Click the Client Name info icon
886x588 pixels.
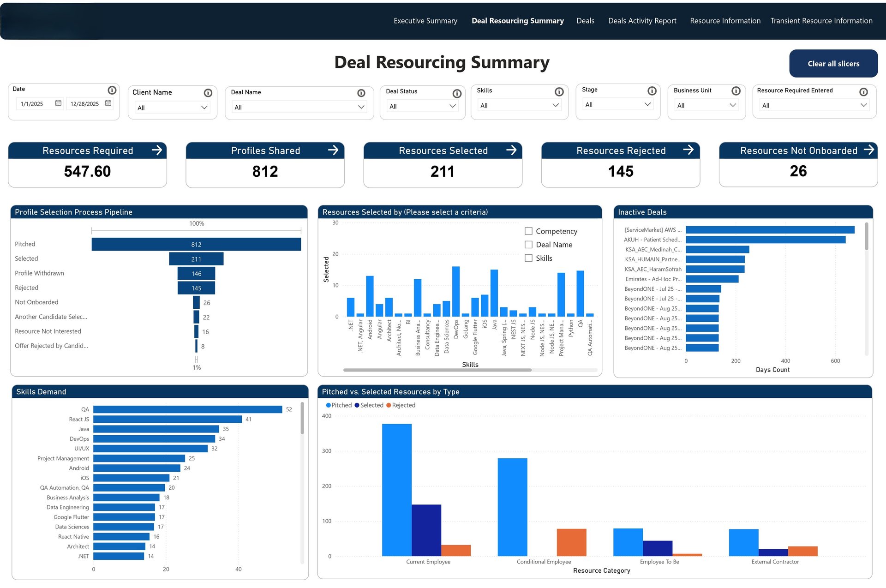click(208, 93)
